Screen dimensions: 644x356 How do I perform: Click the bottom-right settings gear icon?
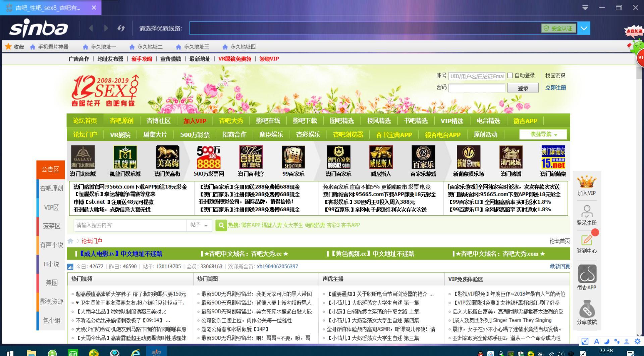point(637,341)
